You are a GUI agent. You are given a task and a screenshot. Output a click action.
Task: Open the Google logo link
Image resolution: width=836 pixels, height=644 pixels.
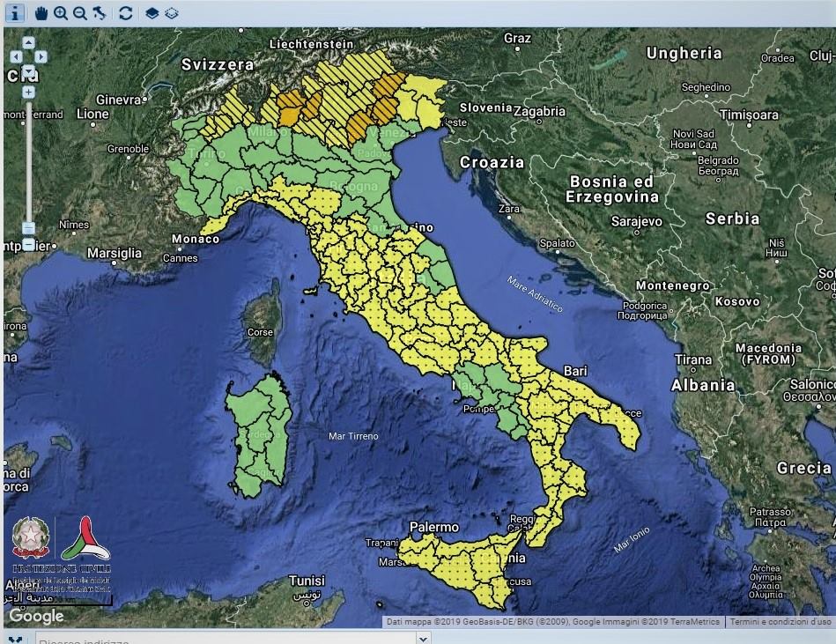[x=36, y=616]
